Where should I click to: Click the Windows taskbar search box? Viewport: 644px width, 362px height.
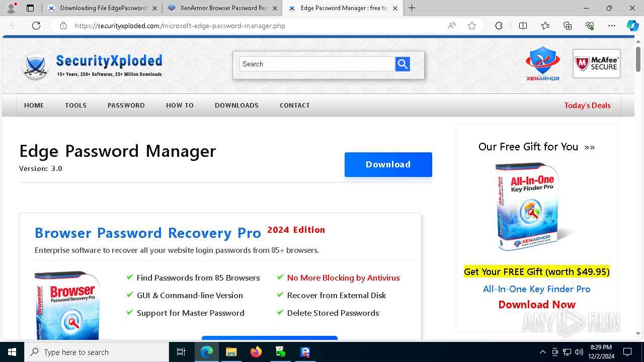tap(97, 352)
